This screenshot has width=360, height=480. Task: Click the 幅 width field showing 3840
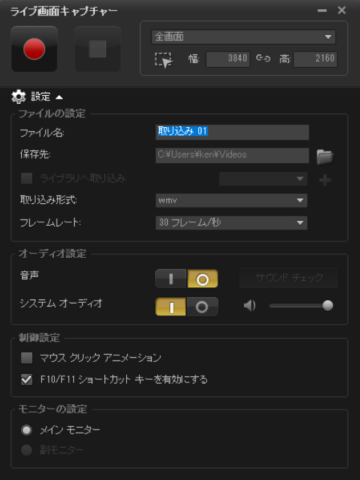228,59
